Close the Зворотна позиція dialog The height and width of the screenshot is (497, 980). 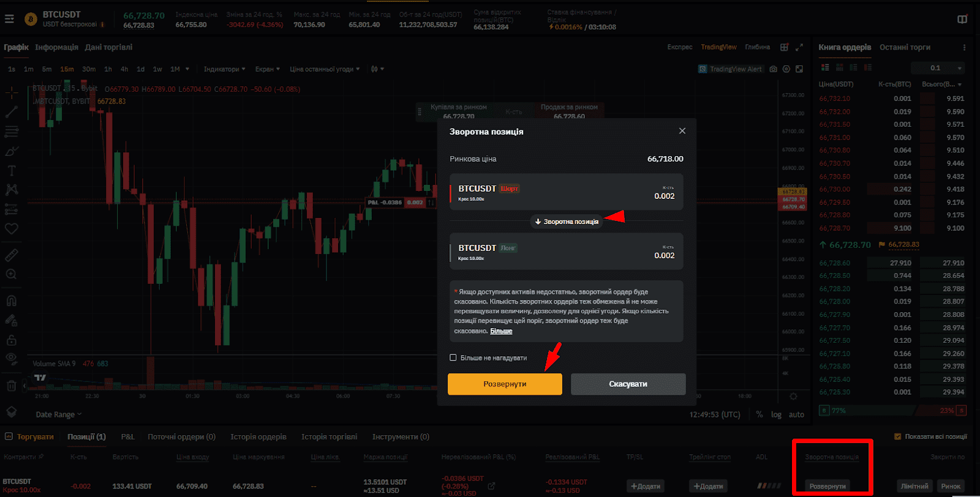pyautogui.click(x=682, y=131)
